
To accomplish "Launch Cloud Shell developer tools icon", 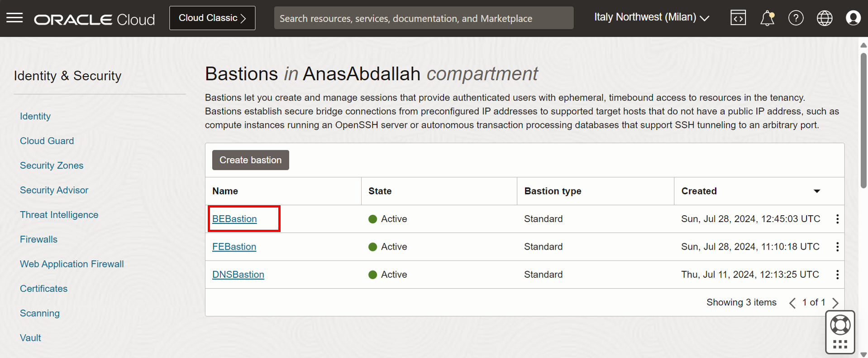I will point(738,18).
